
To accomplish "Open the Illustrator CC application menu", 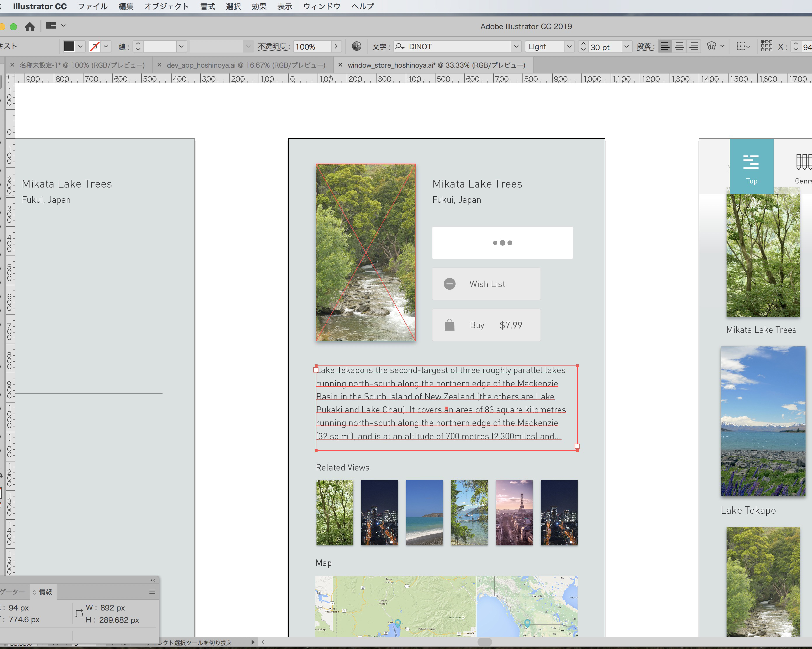I will click(x=40, y=6).
